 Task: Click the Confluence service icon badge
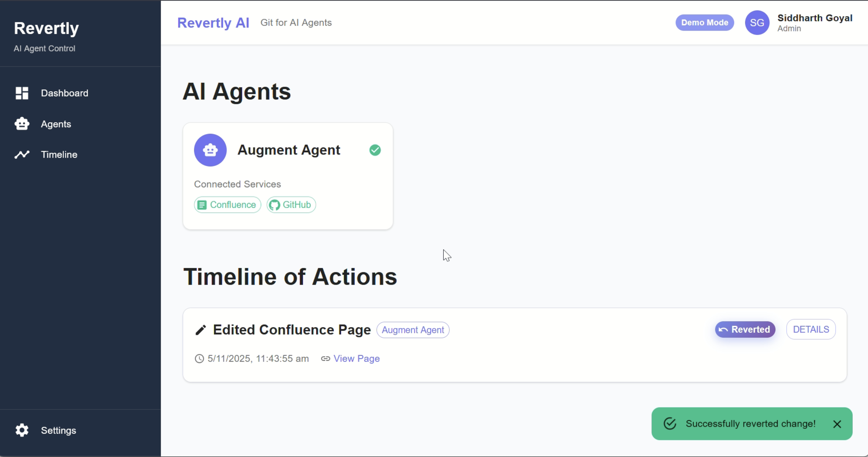click(202, 205)
